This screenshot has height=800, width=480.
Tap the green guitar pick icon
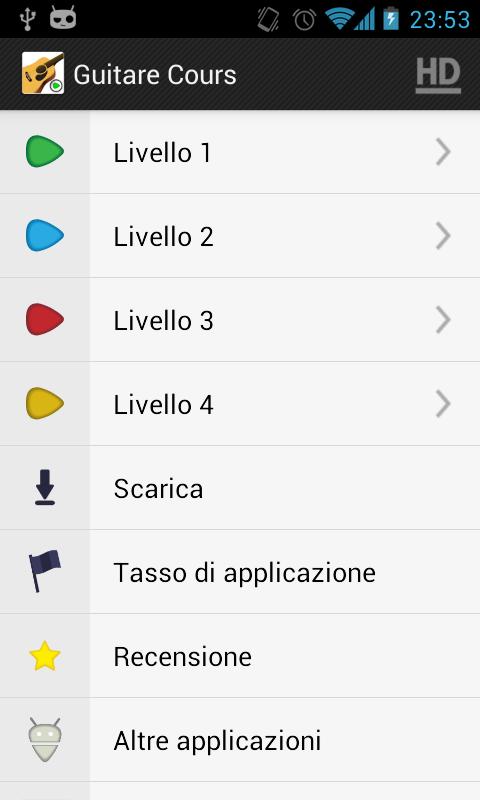[45, 152]
